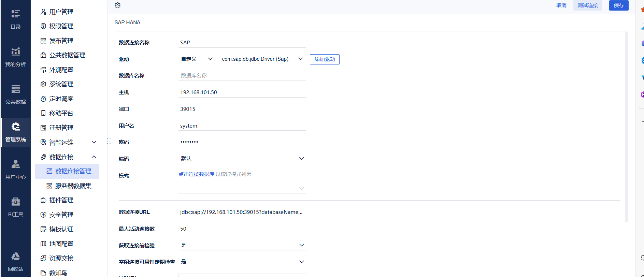Click the 发布管理 icon
This screenshot has width=644, height=277.
point(43,41)
